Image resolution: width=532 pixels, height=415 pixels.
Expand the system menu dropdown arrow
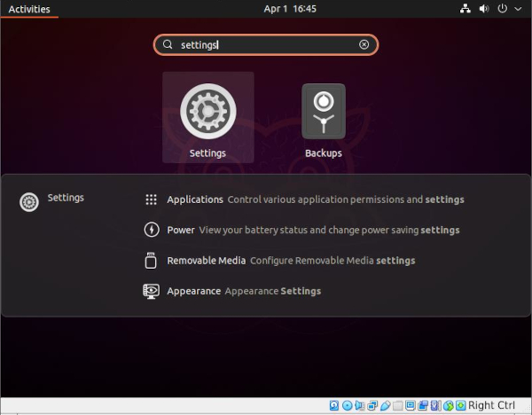519,9
